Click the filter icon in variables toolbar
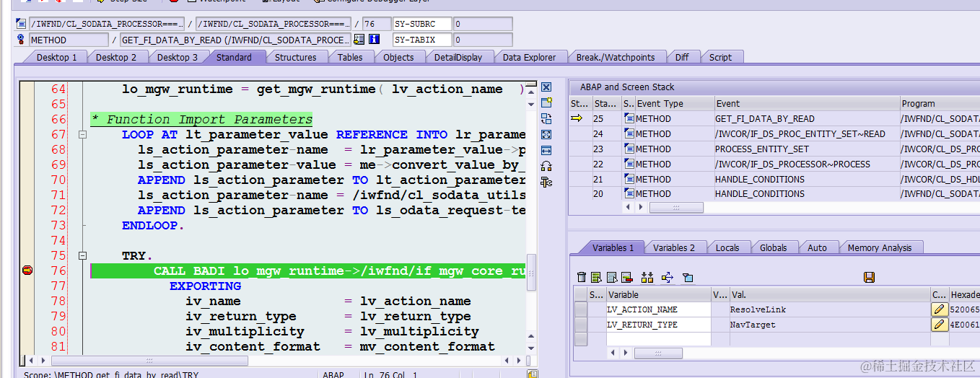The height and width of the screenshot is (378, 980). click(688, 277)
